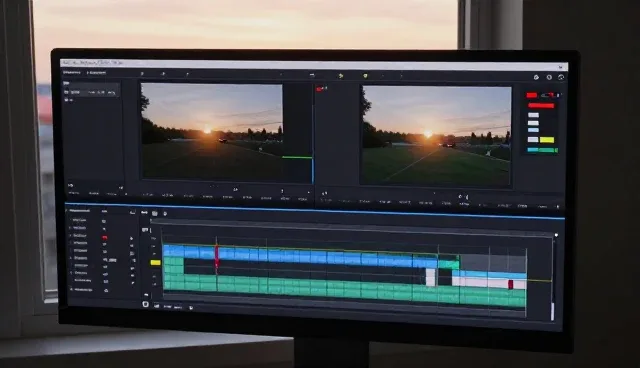This screenshot has height=368, width=640.
Task: Click the first of three round icons at top right
Action: (x=536, y=77)
